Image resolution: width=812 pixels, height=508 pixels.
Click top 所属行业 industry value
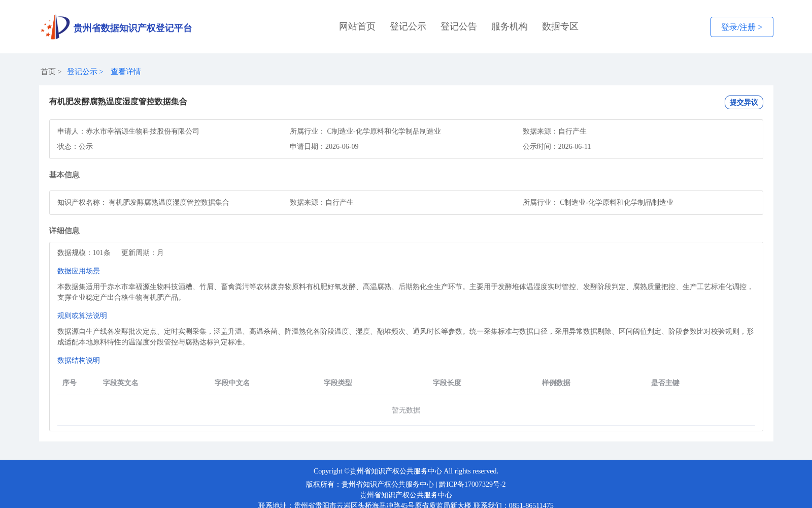tap(384, 131)
